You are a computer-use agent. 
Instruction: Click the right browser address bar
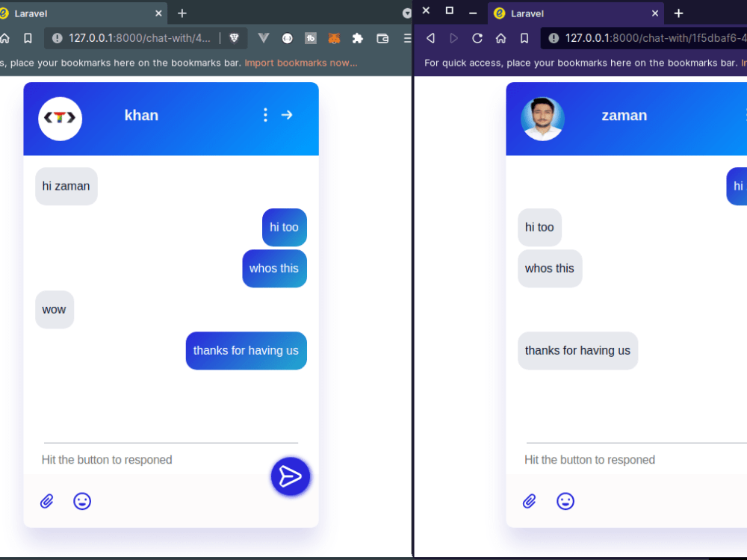(644, 38)
